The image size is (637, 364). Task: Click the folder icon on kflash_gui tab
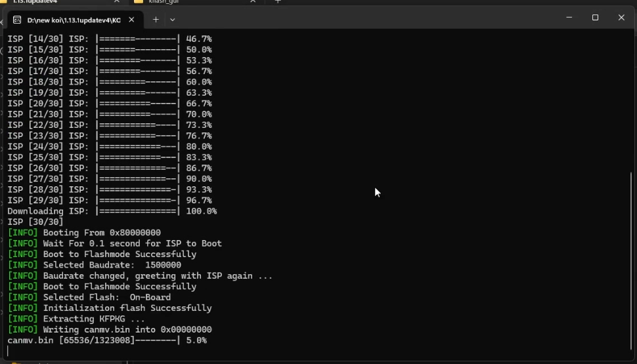(139, 2)
